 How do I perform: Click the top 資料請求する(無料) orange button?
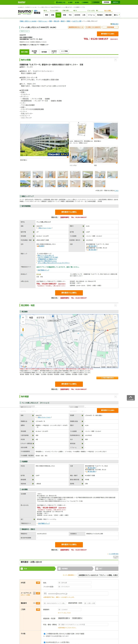pos(108,34)
